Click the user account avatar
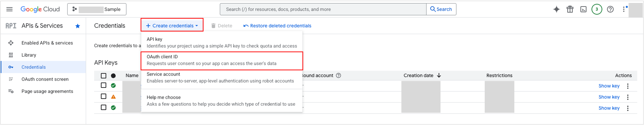 tap(636, 10)
